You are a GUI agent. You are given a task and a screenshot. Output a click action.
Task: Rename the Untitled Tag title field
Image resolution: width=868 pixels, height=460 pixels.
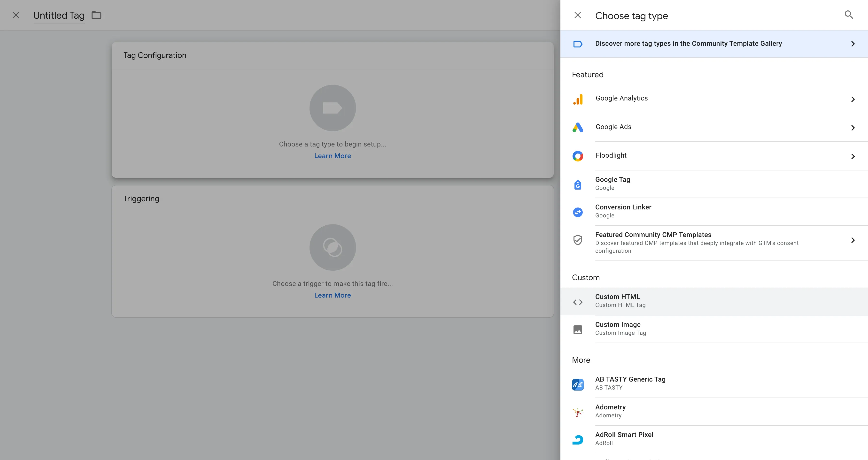(59, 15)
